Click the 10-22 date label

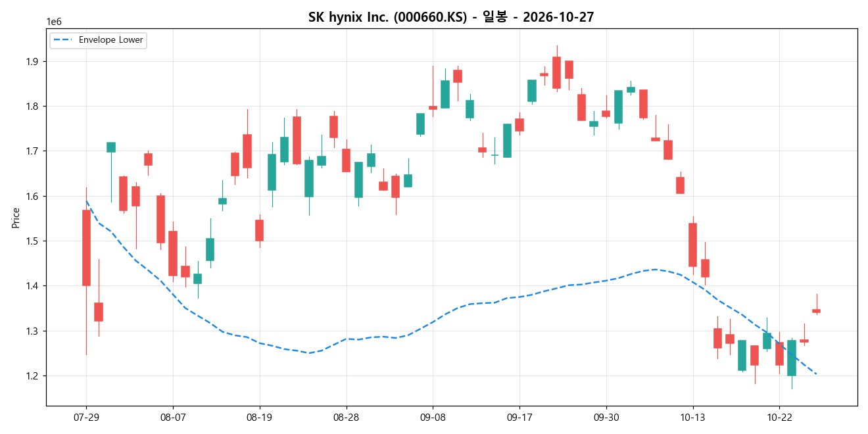[x=779, y=417]
